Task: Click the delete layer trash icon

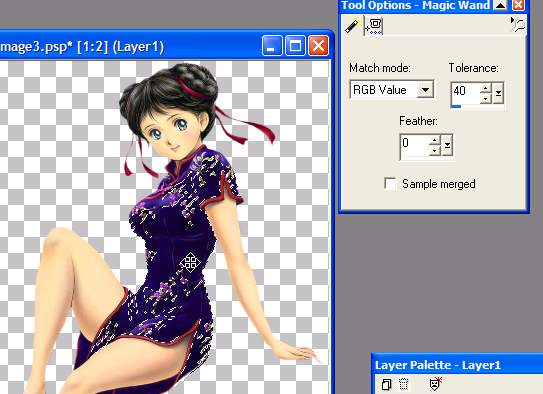Action: click(403, 384)
